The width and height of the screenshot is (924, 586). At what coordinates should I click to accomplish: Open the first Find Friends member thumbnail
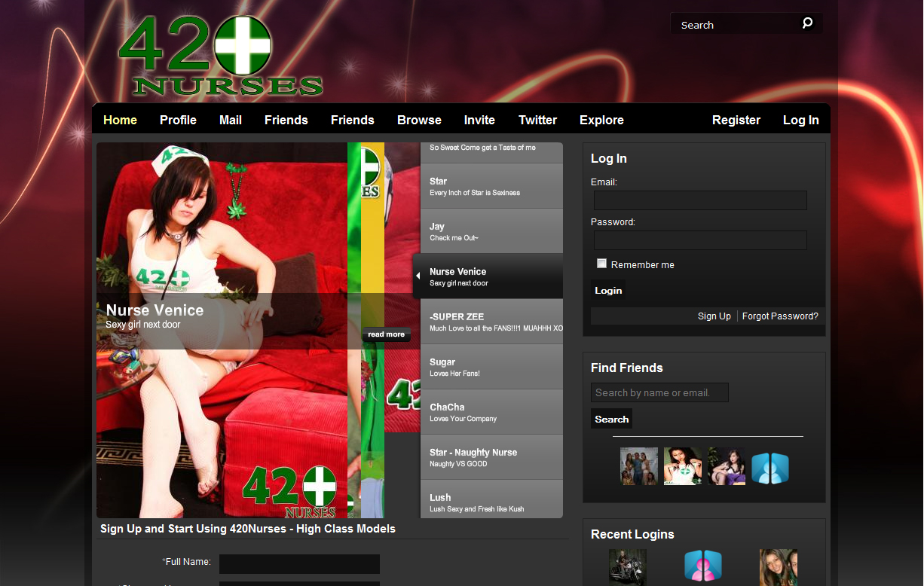pyautogui.click(x=639, y=466)
